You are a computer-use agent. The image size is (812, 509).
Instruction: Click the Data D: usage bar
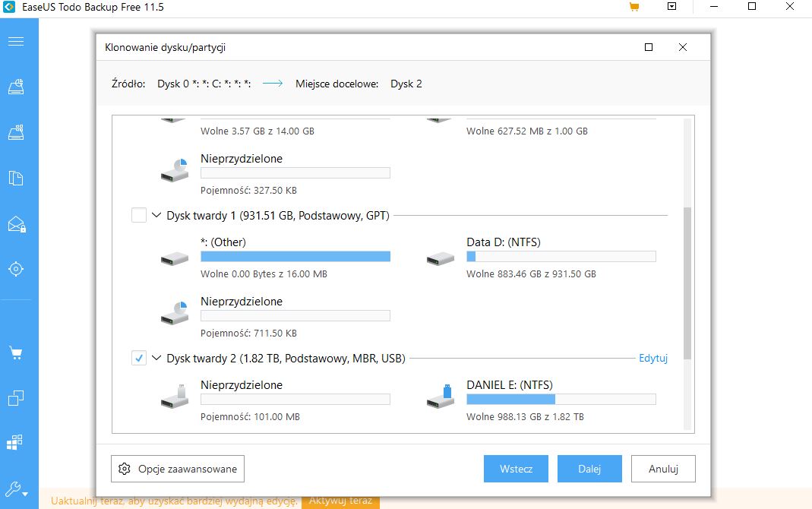pos(561,256)
